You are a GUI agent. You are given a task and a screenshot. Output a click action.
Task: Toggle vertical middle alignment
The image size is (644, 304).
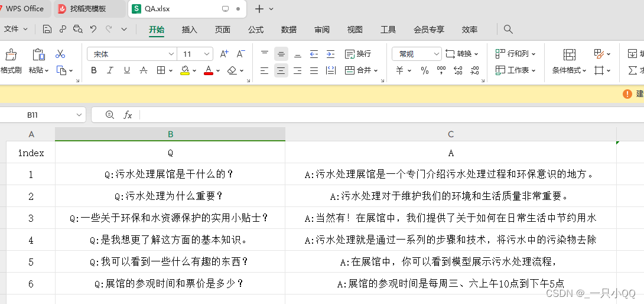click(x=281, y=54)
